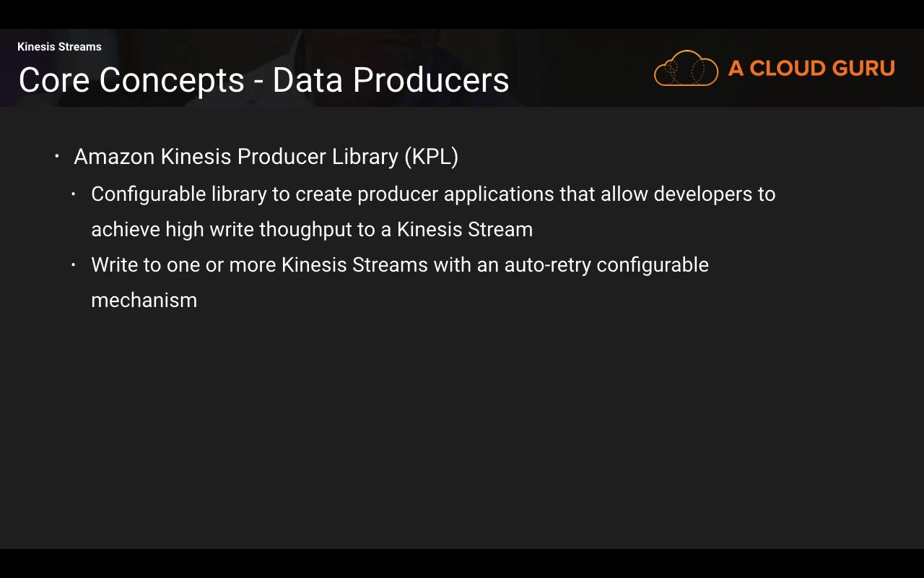Viewport: 924px width, 578px height.
Task: Click the bullet dot before 'Write to one'
Action: click(x=74, y=264)
